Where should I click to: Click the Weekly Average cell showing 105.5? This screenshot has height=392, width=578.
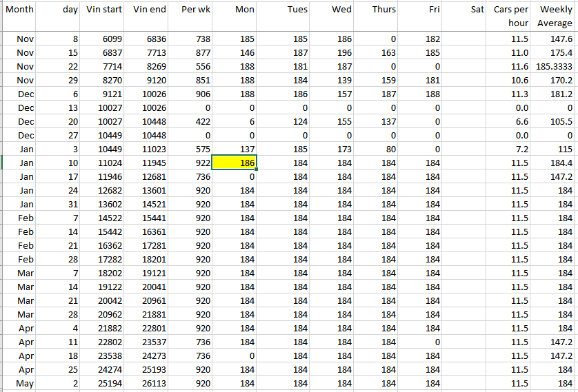555,122
